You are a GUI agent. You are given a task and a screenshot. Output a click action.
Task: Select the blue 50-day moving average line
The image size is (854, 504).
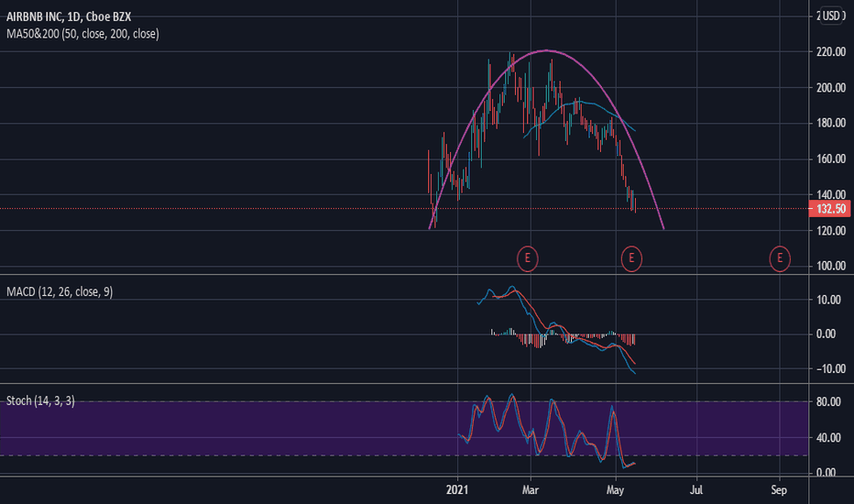pos(579,102)
